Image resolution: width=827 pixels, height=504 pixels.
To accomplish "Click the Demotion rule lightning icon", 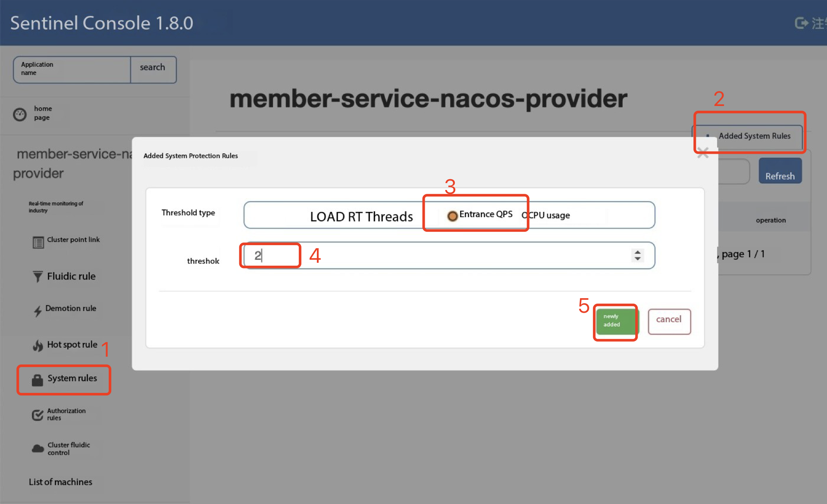I will tap(38, 311).
